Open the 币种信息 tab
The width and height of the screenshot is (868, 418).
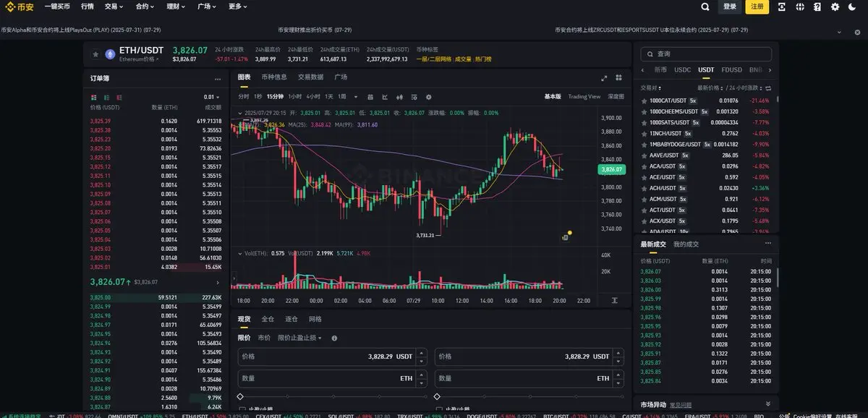pyautogui.click(x=274, y=77)
